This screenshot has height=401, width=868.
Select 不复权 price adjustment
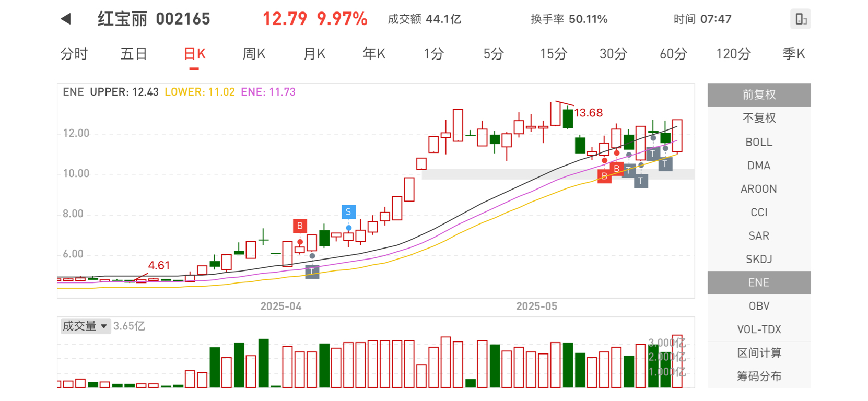point(759,118)
